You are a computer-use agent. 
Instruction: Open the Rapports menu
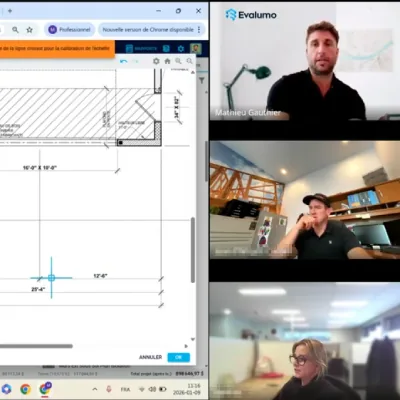pyautogui.click(x=142, y=49)
